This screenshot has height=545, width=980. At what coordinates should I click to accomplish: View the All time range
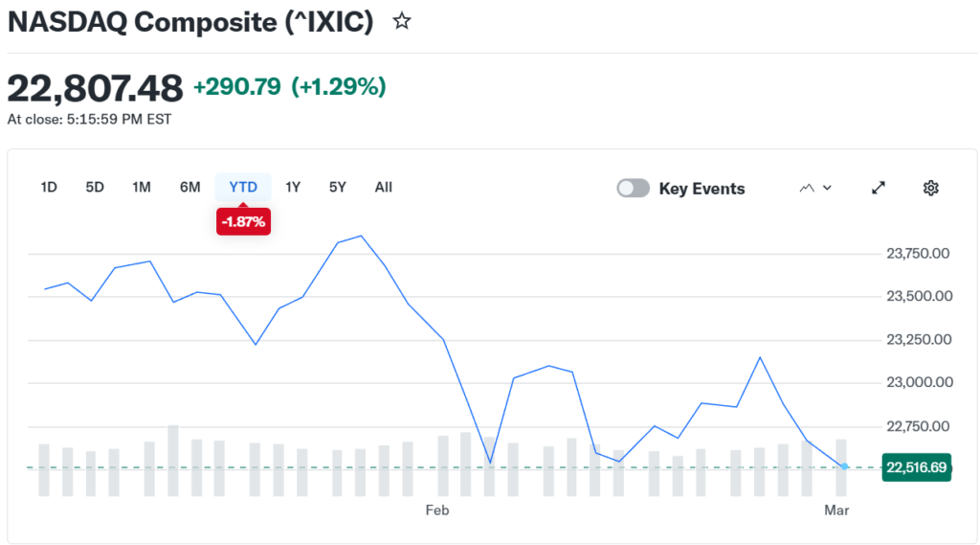point(384,187)
